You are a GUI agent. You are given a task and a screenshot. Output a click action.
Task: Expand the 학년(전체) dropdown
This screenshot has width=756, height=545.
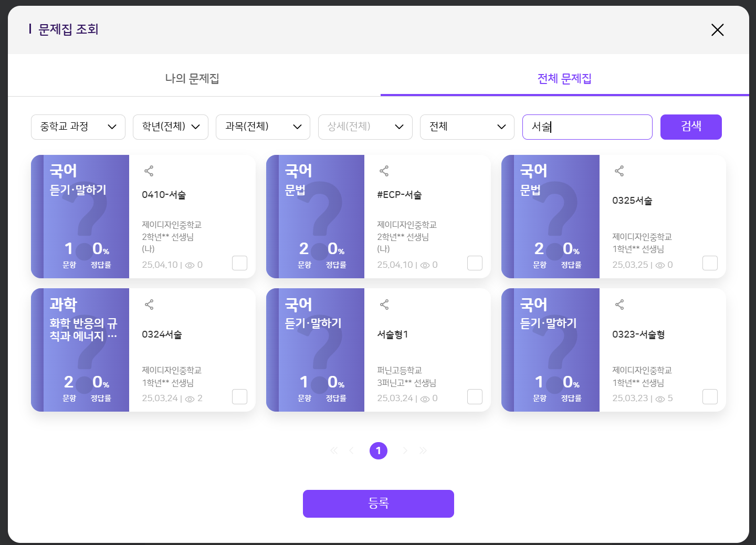[x=171, y=127]
